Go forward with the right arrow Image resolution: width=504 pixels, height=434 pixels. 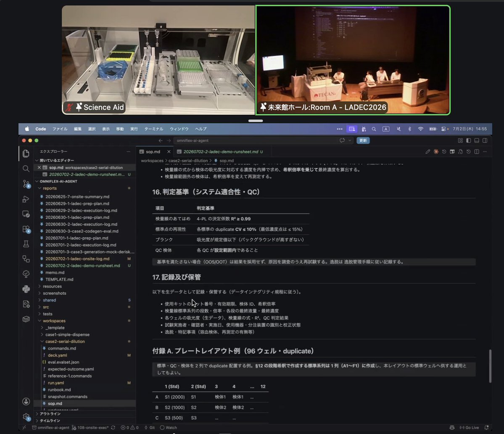pos(169,140)
